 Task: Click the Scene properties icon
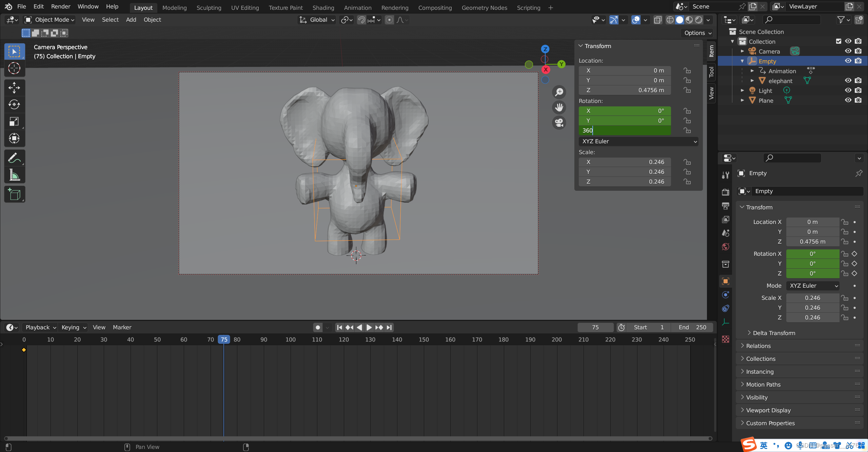tap(726, 233)
